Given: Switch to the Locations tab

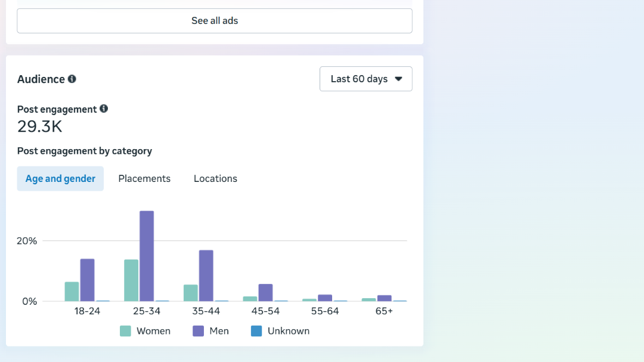Looking at the screenshot, I should pos(215,179).
